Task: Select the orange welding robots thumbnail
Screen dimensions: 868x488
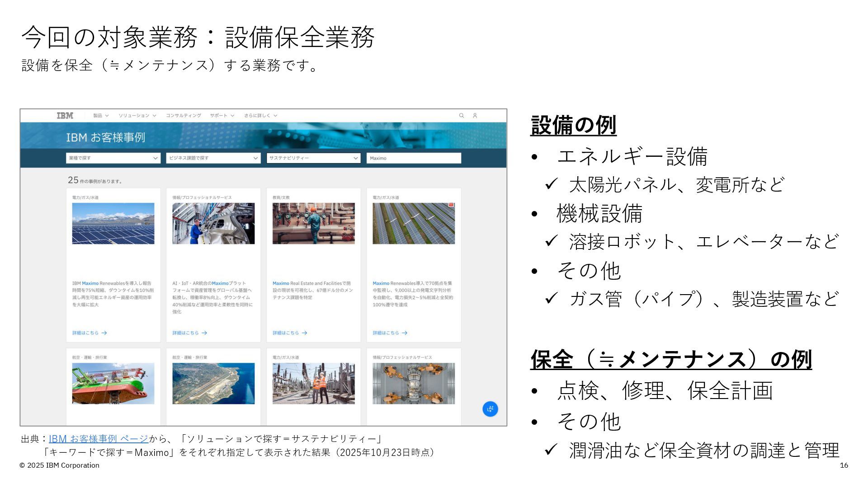Action: [x=413, y=383]
